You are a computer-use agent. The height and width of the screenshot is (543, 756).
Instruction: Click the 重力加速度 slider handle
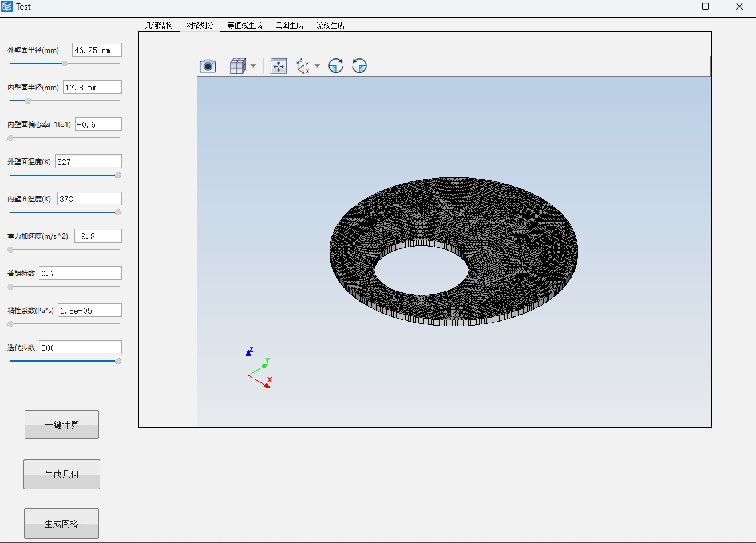[x=10, y=249]
